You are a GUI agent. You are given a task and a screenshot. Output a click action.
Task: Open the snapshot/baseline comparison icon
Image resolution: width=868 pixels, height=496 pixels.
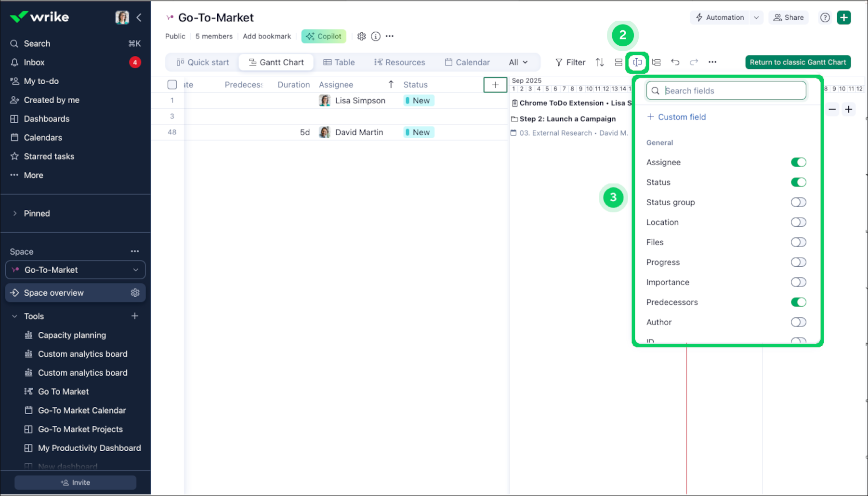(x=656, y=62)
